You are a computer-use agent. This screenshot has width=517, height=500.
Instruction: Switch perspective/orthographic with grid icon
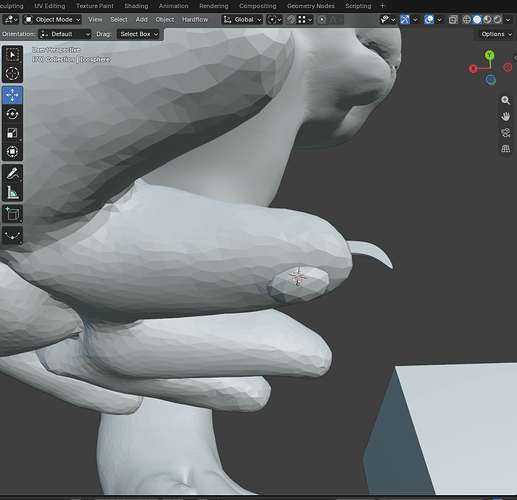[x=505, y=149]
